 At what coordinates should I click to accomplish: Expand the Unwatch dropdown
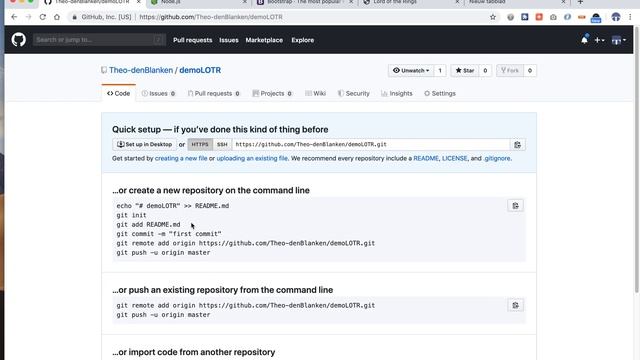(411, 71)
